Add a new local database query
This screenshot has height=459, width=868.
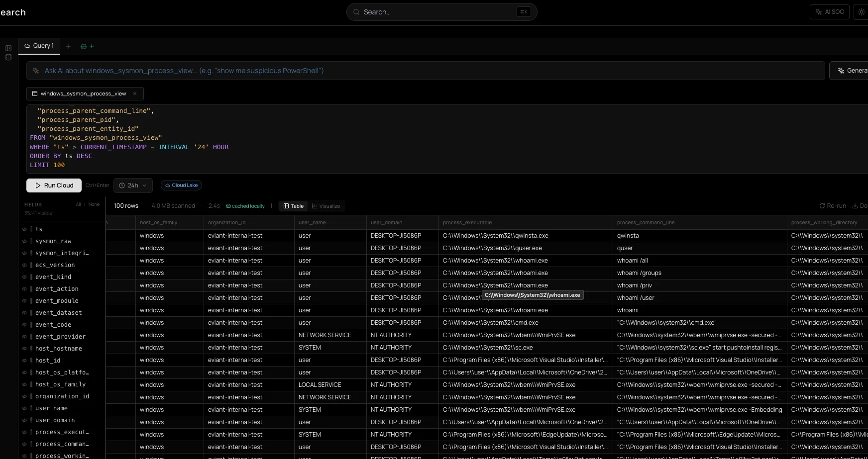point(87,46)
